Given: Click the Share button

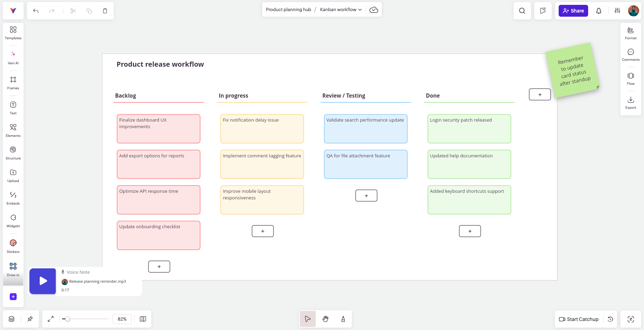Looking at the screenshot, I should coord(573,11).
